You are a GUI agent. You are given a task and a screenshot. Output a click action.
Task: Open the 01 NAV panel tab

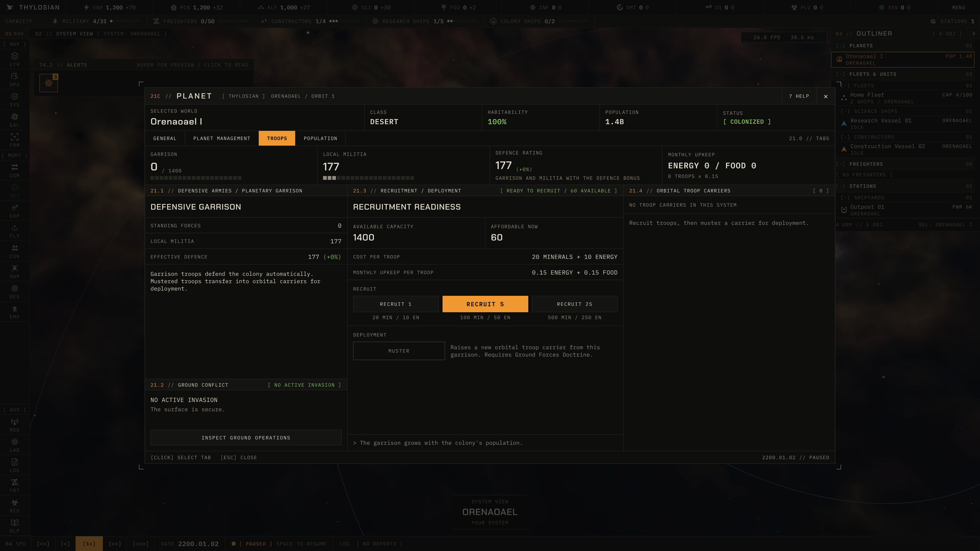point(15,34)
